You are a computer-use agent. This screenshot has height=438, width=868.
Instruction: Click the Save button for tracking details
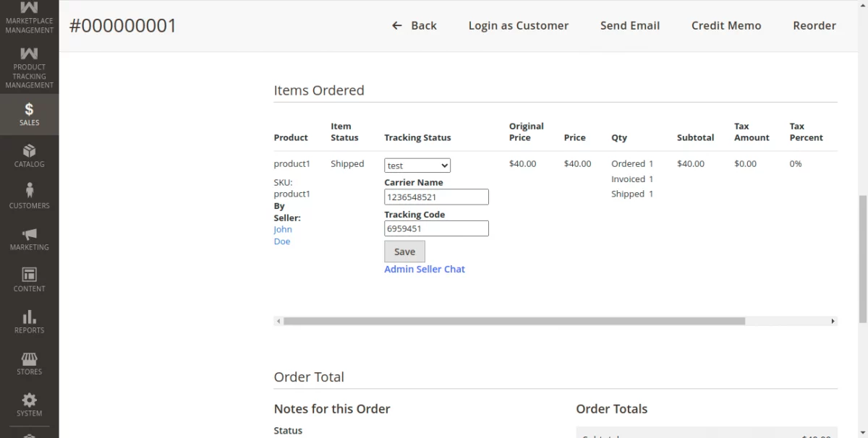tap(404, 252)
